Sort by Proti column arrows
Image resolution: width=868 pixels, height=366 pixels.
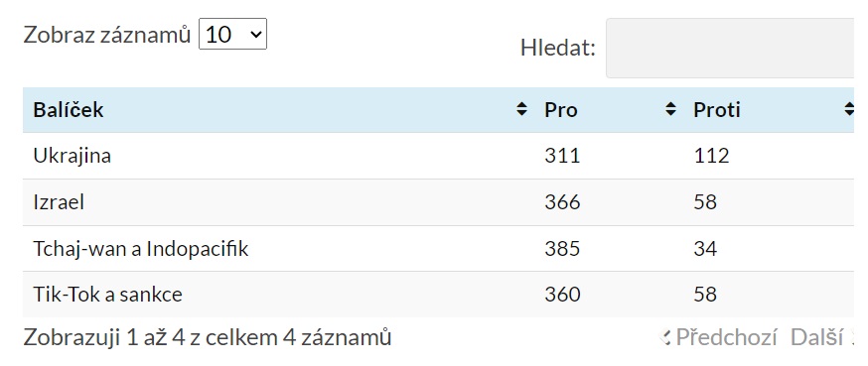coord(849,109)
